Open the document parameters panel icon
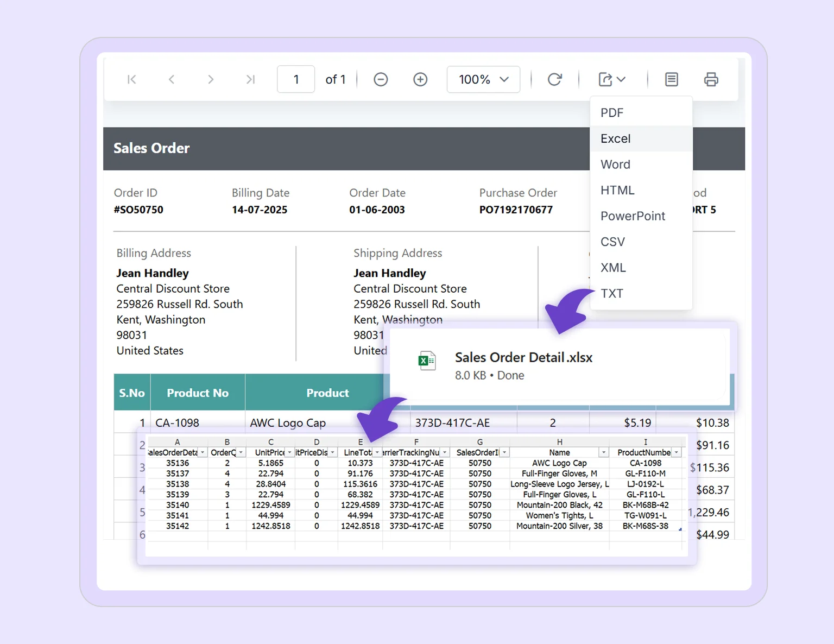 click(671, 79)
